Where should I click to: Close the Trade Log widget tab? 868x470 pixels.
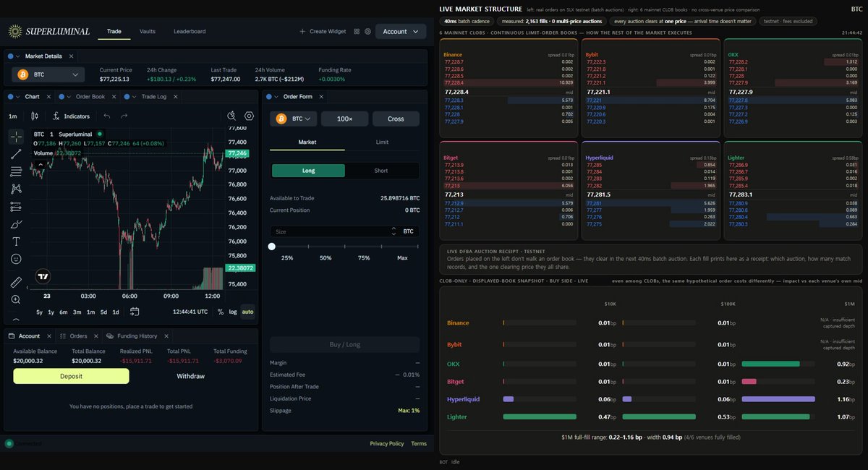(176, 96)
